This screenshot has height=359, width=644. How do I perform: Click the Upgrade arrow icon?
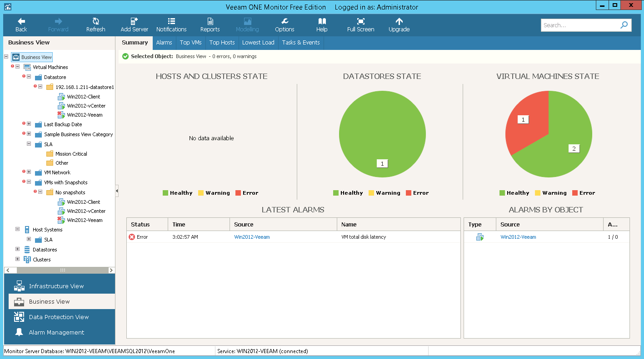(x=399, y=21)
